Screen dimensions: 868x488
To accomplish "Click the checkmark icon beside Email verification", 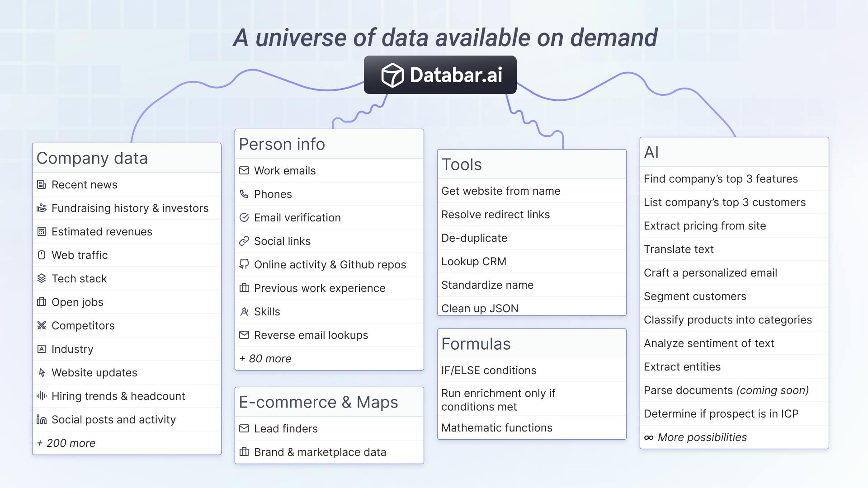I will pyautogui.click(x=244, y=217).
